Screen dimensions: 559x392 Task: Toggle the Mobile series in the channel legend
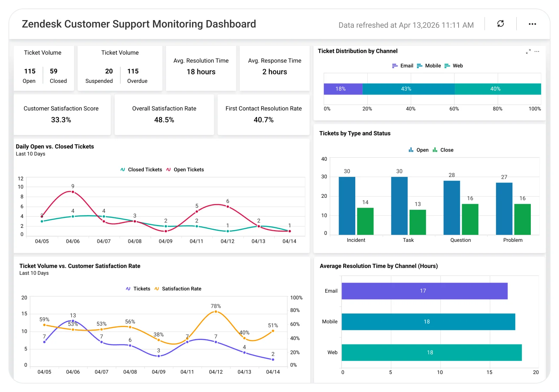pos(429,66)
